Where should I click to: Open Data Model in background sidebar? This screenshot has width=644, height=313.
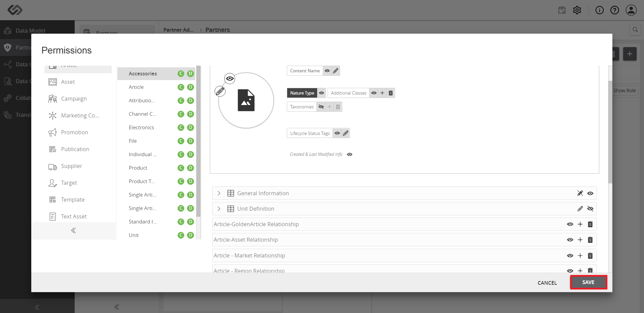click(37, 30)
